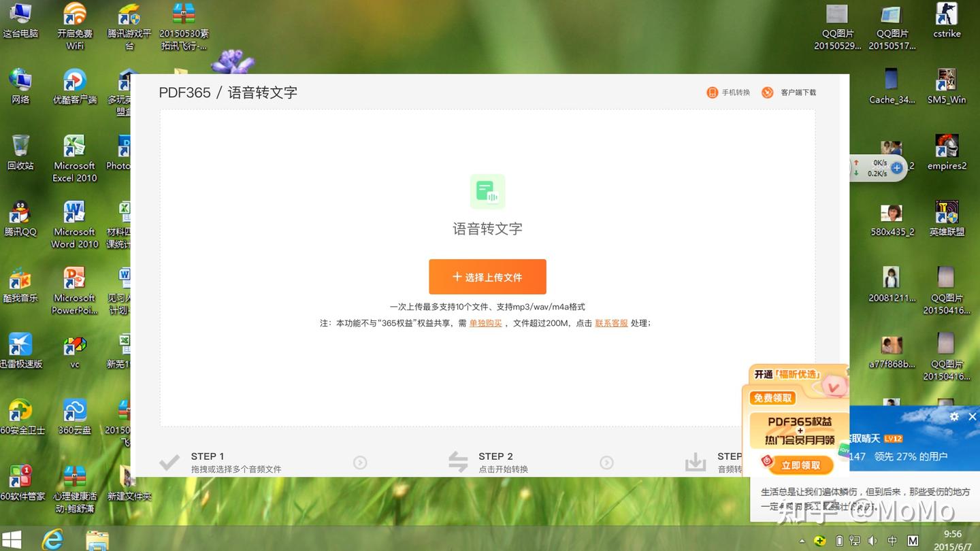Select the 360安全卫士 desktop icon
The height and width of the screenshot is (551, 980).
coord(22,416)
